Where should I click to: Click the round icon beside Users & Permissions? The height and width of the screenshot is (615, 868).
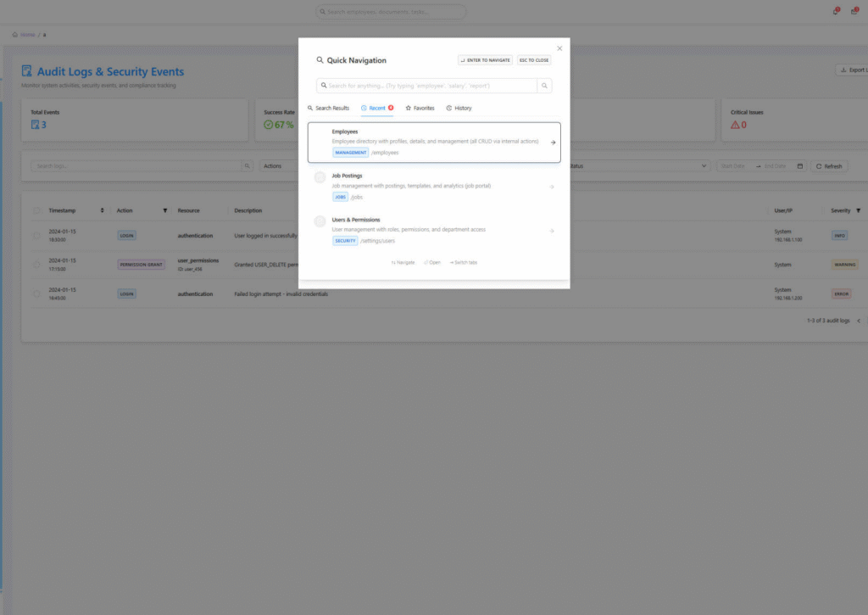click(x=320, y=221)
